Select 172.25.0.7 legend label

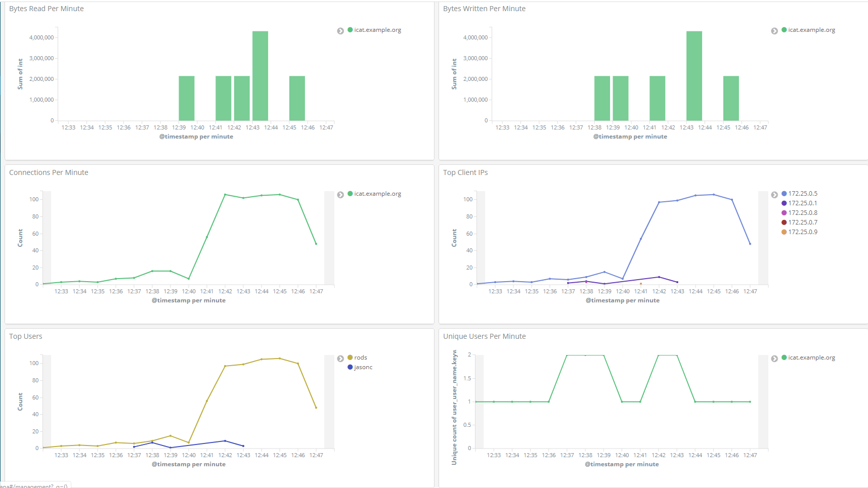[803, 223]
